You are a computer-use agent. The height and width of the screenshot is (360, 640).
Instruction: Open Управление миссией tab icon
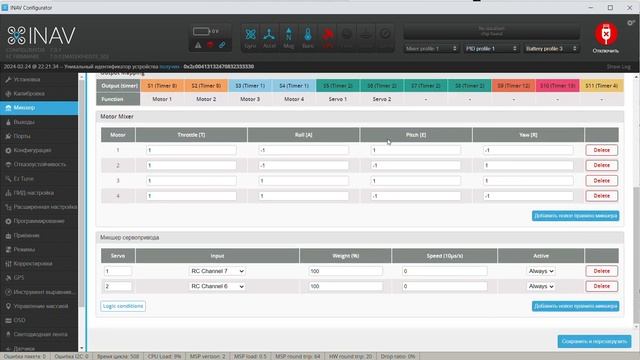pyautogui.click(x=8, y=306)
